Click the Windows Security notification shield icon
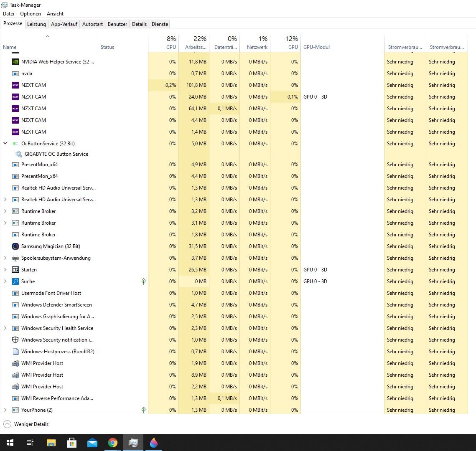476x451 pixels. [x=15, y=340]
